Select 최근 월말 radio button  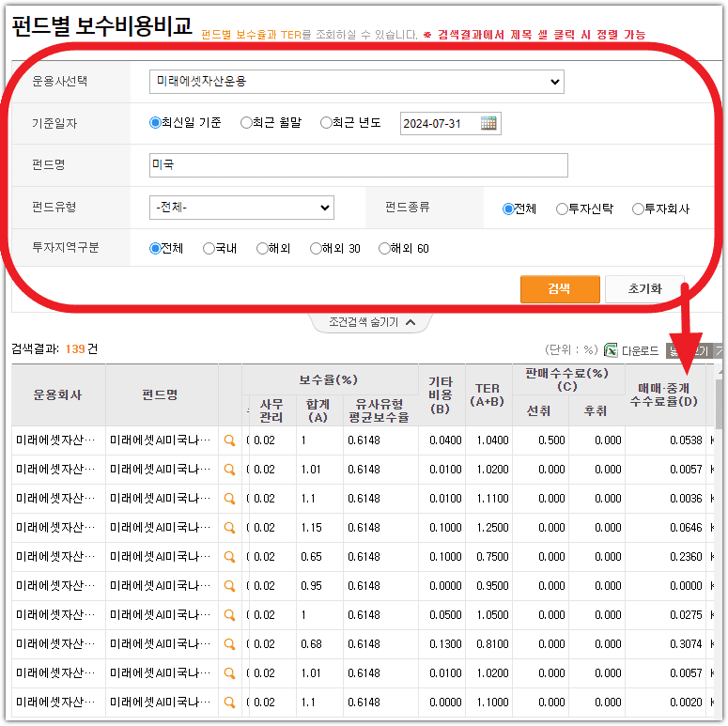pos(246,122)
